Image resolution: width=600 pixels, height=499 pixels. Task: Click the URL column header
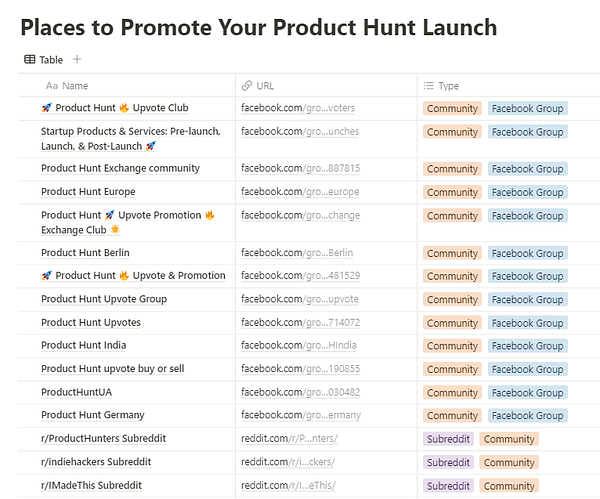265,86
